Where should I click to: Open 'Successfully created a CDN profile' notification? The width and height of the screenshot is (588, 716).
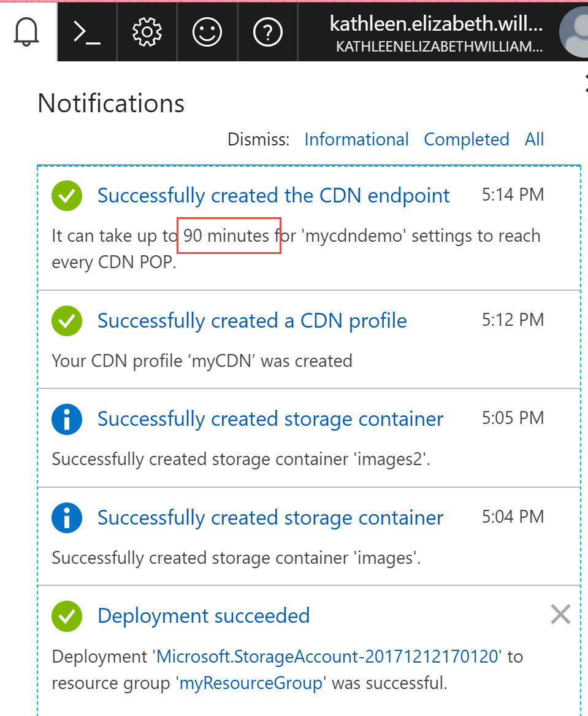pyautogui.click(x=252, y=320)
